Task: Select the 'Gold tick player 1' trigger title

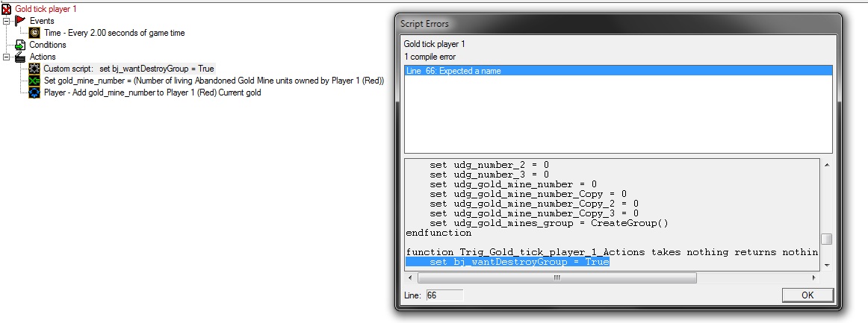Action: click(46, 10)
